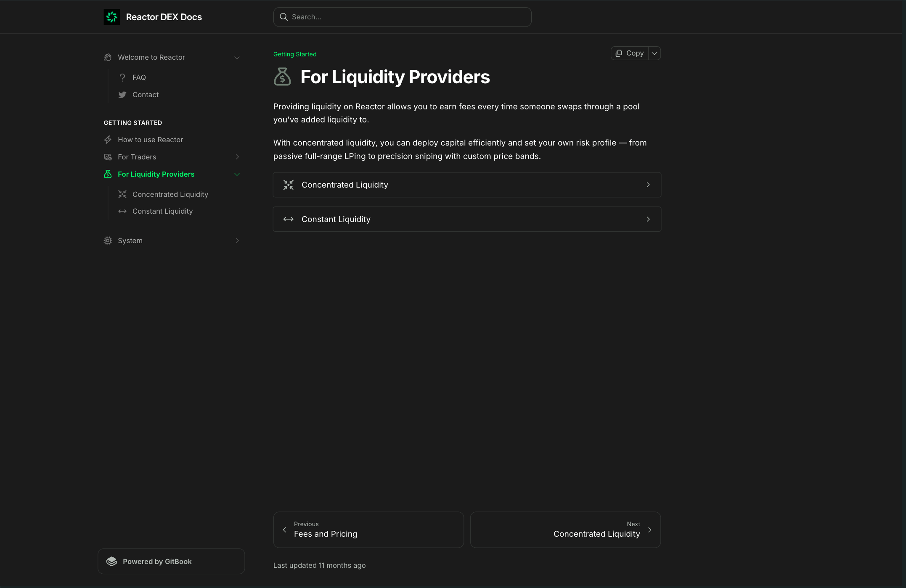Go to Previous page Fees and Pricing
Screen dimensions: 906x588
pos(368,530)
